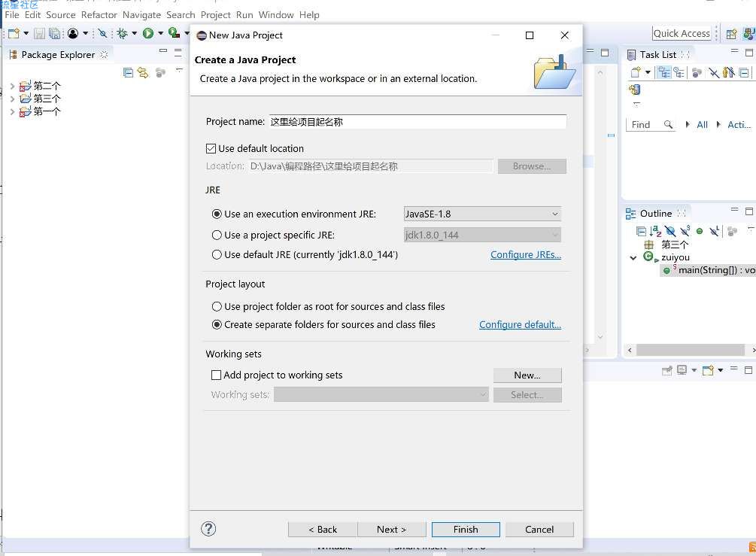
Task: Select Use an execution environment JRE radio
Action: (x=217, y=214)
